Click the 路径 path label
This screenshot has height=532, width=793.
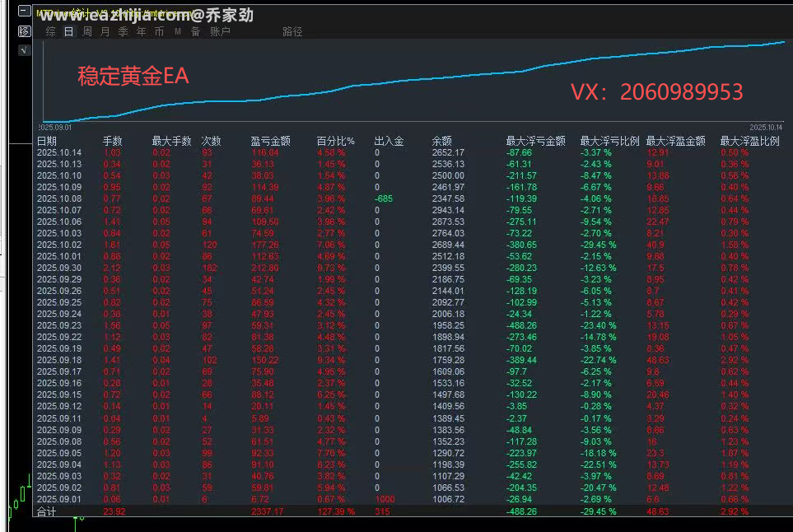(292, 32)
